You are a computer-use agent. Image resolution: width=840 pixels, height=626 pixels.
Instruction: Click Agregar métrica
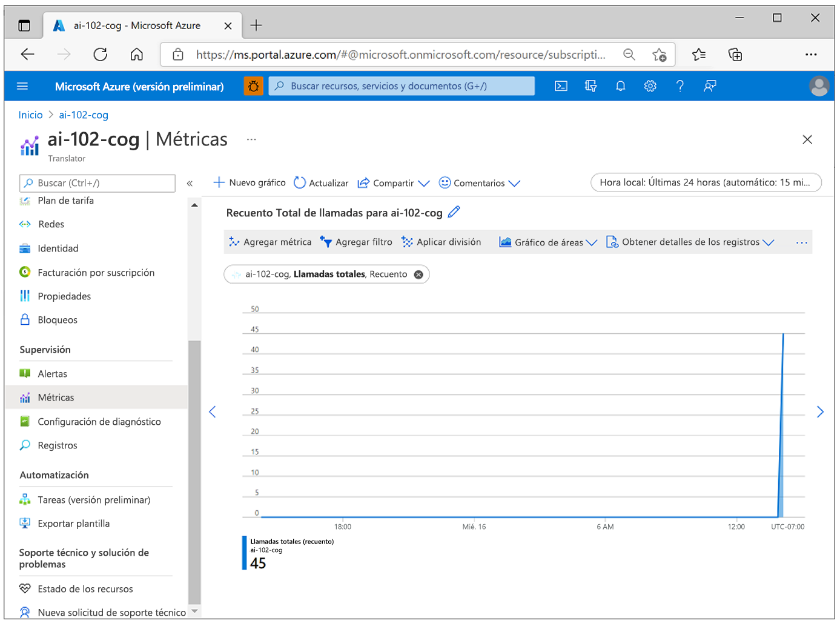270,242
